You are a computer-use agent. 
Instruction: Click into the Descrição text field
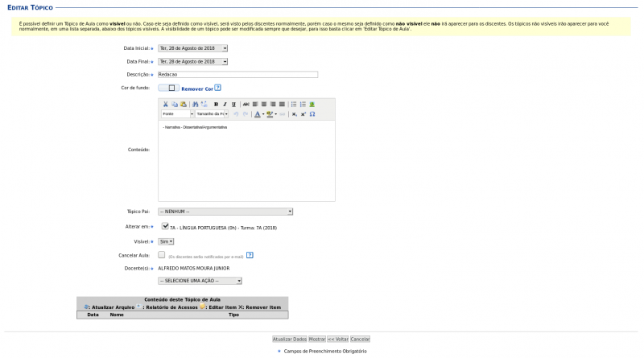(x=237, y=75)
